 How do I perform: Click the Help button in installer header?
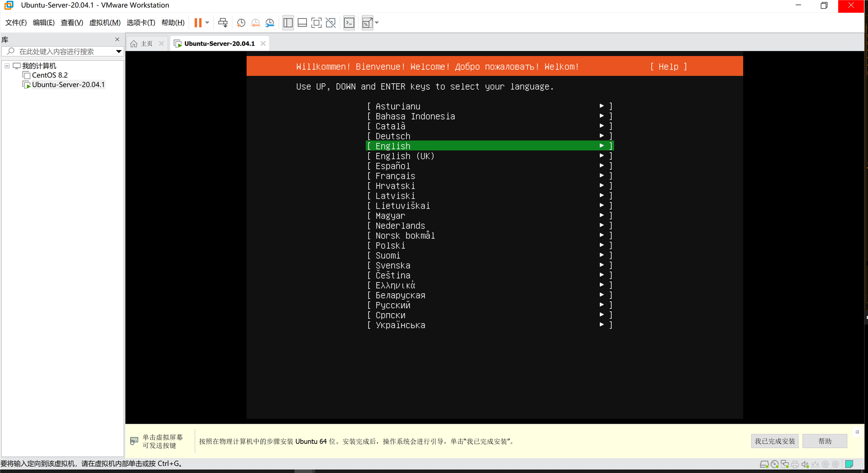669,67
